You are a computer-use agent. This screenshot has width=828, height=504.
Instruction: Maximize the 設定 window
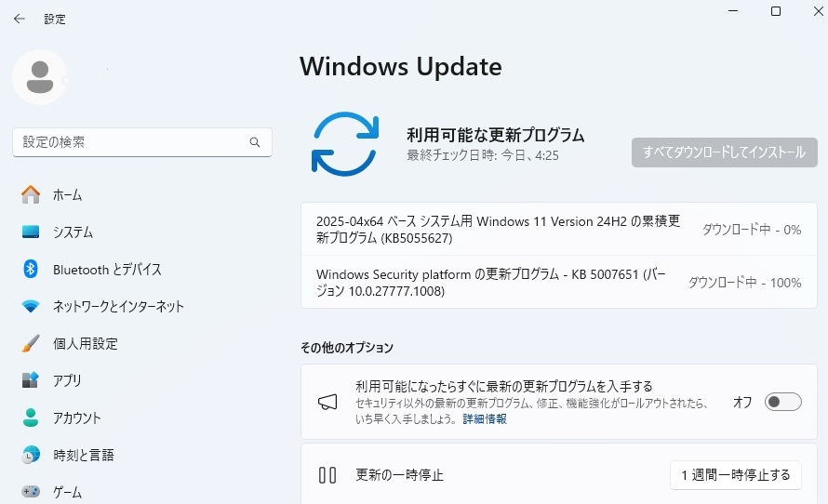tap(776, 11)
